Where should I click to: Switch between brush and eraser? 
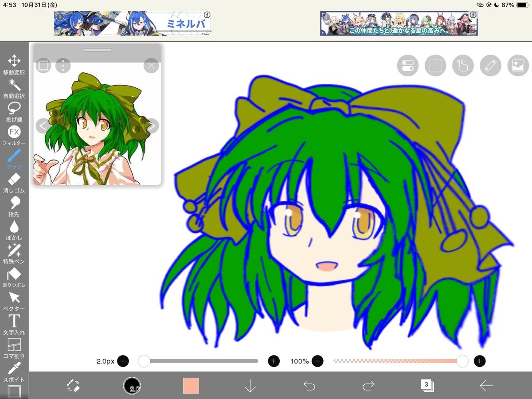point(73,385)
